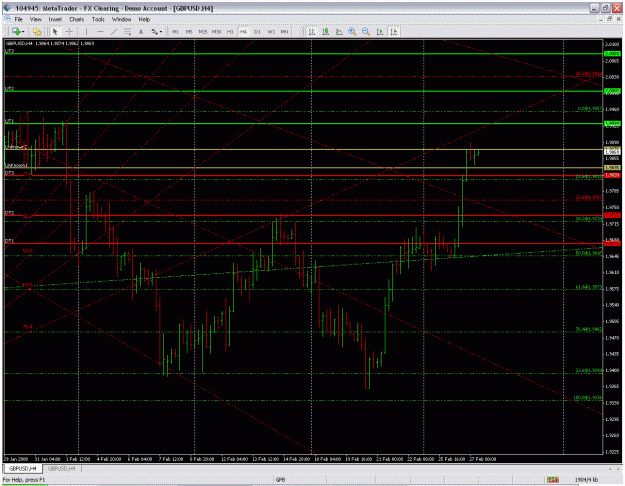Switch to MN timeframe
The width and height of the screenshot is (625, 486).
[284, 31]
